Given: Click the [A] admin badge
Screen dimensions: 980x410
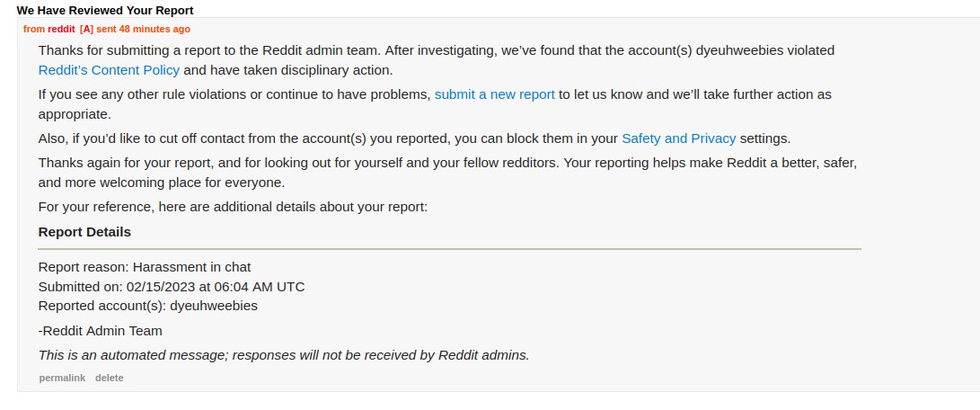Looking at the screenshot, I should pos(86,29).
